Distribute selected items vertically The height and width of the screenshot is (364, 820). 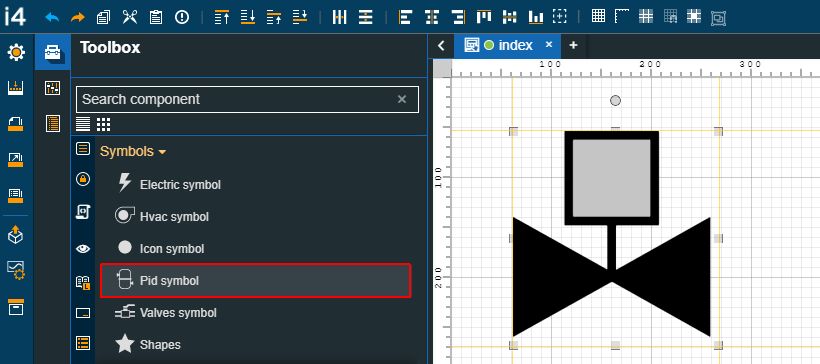(366, 17)
